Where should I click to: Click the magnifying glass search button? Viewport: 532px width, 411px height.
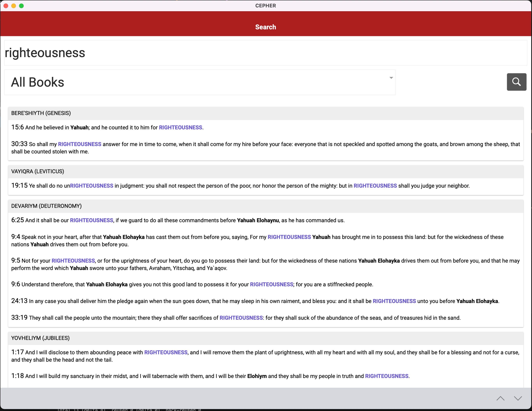(516, 82)
